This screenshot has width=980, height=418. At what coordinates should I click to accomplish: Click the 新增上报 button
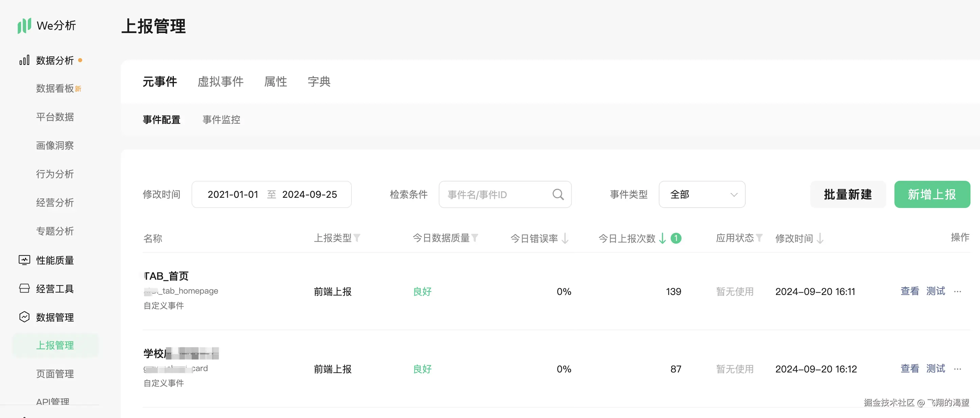click(x=932, y=194)
